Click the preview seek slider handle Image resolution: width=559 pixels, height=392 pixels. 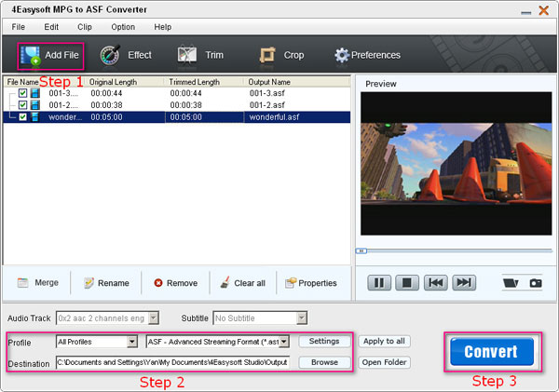361,250
